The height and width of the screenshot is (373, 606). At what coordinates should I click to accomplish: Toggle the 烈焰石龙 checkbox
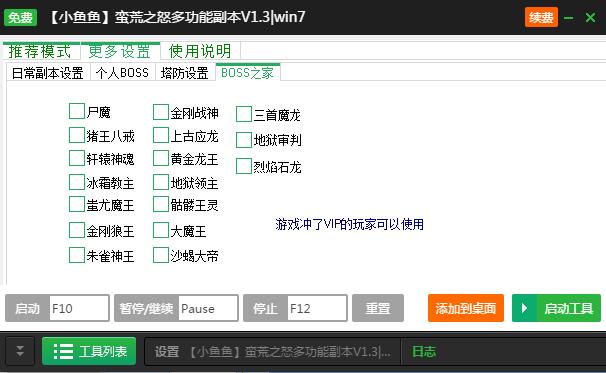244,166
